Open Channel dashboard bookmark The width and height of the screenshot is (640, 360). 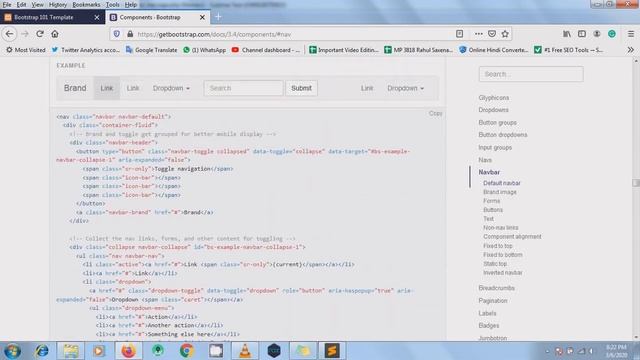click(x=266, y=50)
